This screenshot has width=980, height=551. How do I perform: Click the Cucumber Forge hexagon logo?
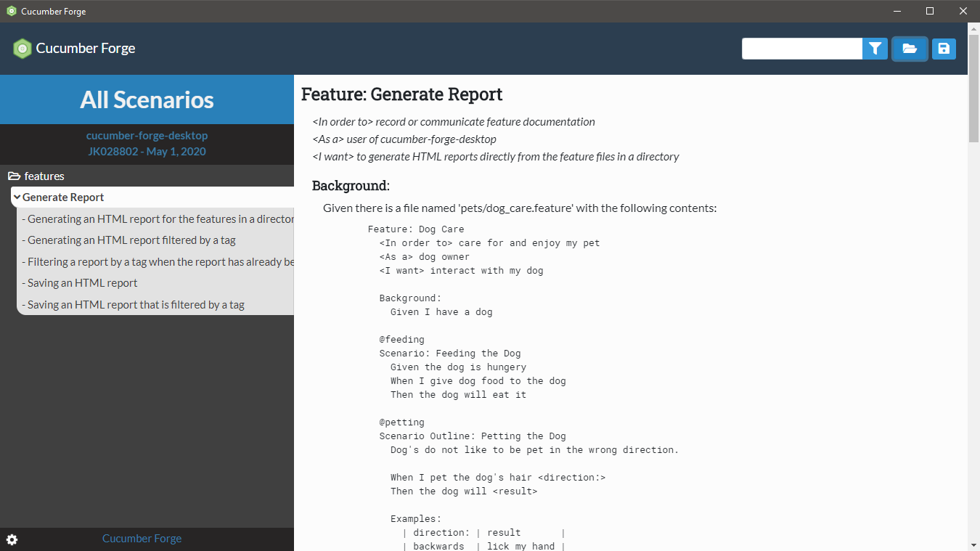tap(23, 49)
